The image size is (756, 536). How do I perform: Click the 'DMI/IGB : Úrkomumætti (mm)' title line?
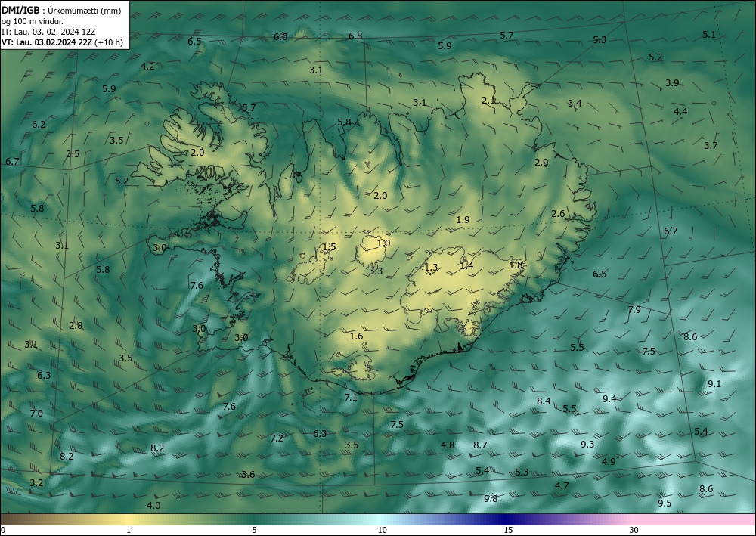60,11
